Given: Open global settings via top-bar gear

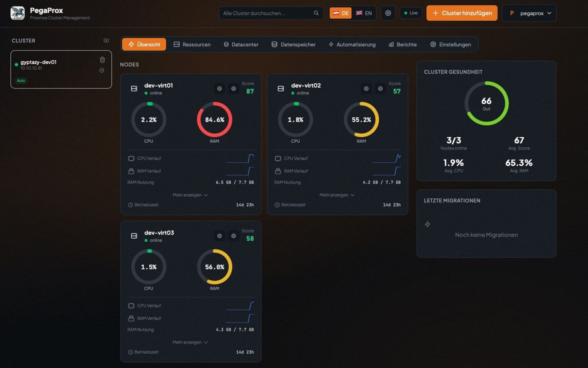Looking at the screenshot, I should tap(388, 13).
